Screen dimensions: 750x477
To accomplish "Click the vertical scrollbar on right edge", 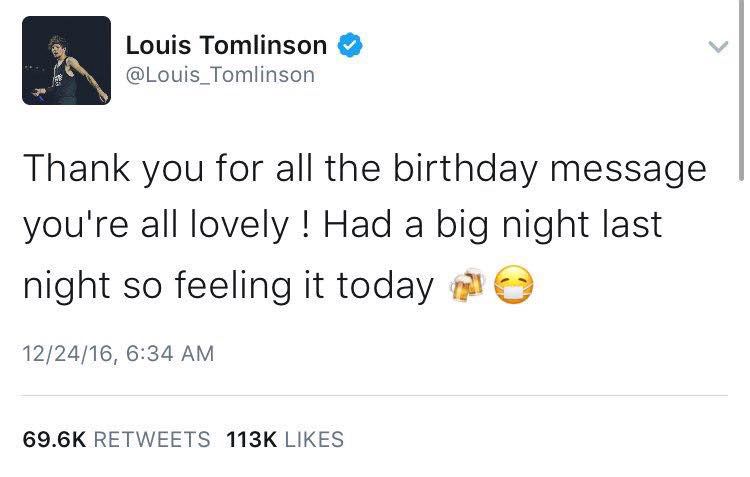I will click(741, 90).
